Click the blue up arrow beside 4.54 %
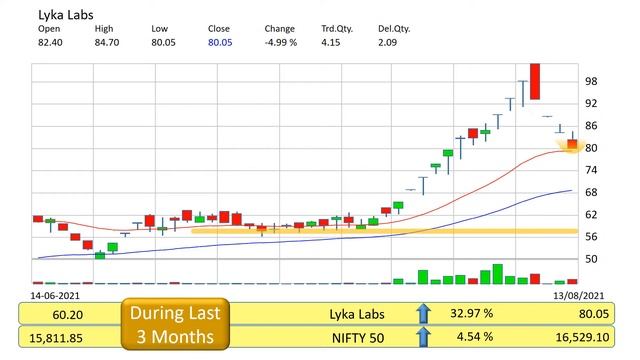 [424, 337]
